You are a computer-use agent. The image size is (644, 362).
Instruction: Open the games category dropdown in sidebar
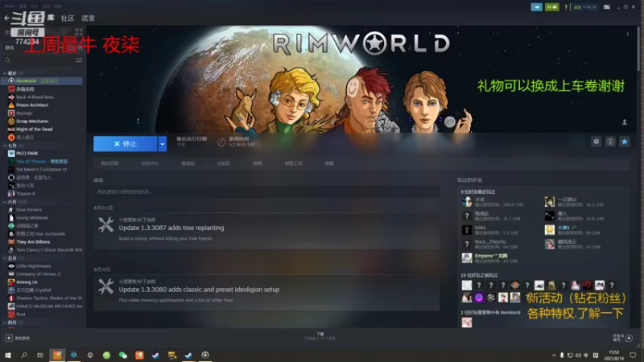click(61, 47)
